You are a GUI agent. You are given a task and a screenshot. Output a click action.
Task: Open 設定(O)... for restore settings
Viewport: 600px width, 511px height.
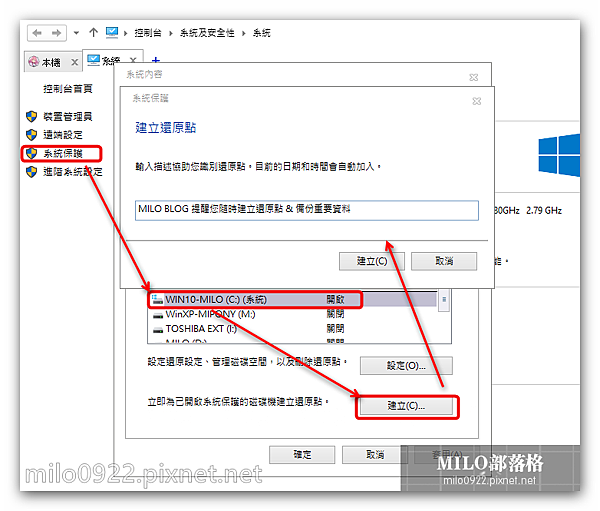coord(406,366)
